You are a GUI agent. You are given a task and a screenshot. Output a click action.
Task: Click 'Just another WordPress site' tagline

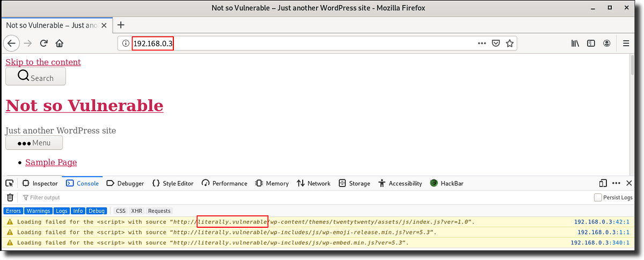click(61, 131)
